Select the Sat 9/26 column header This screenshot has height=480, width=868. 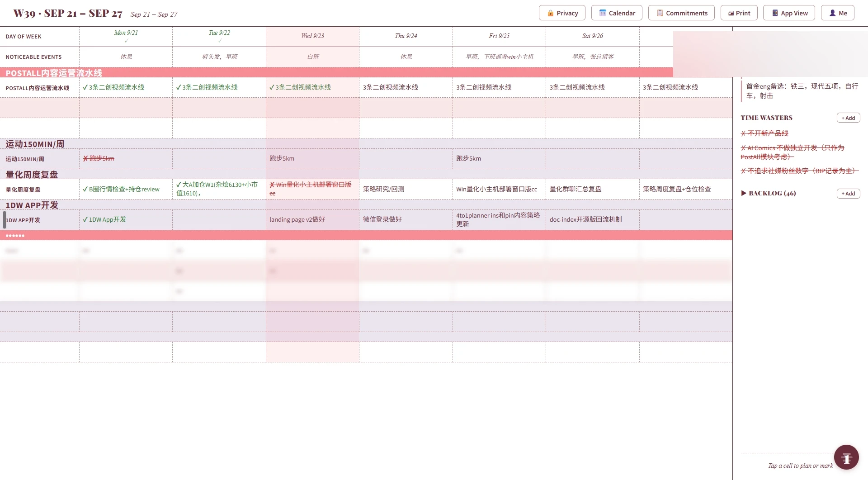593,36
